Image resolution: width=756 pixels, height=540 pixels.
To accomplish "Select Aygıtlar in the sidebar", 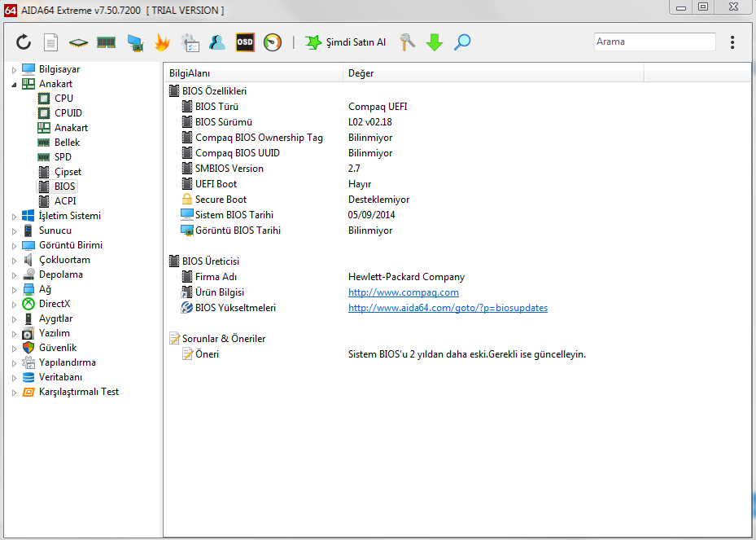I will point(55,318).
